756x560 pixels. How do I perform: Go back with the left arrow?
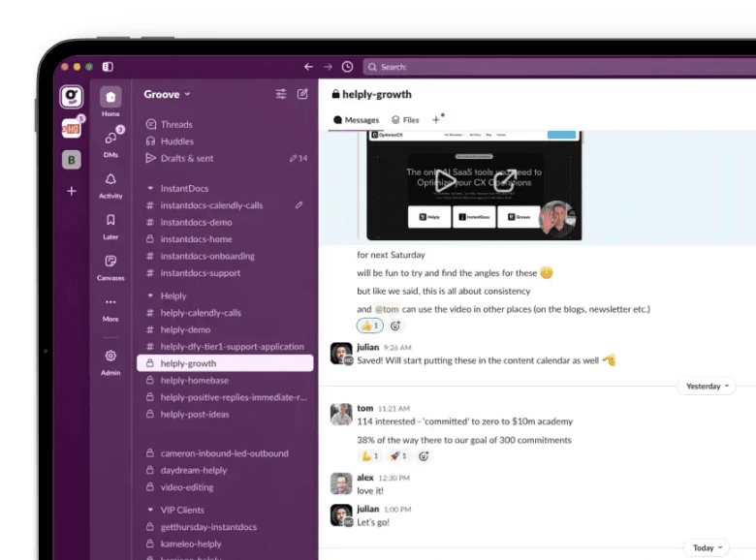(308, 67)
